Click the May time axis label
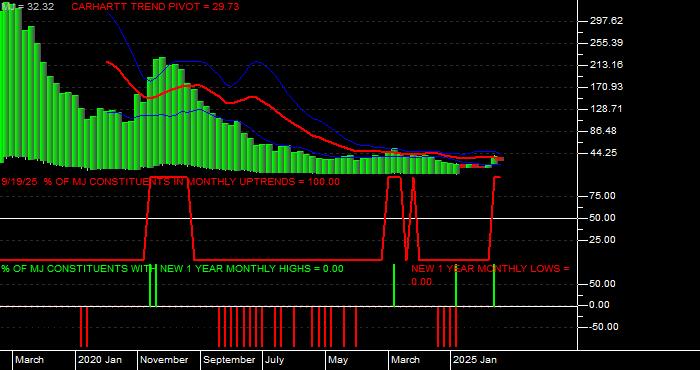The image size is (700, 370). (339, 360)
